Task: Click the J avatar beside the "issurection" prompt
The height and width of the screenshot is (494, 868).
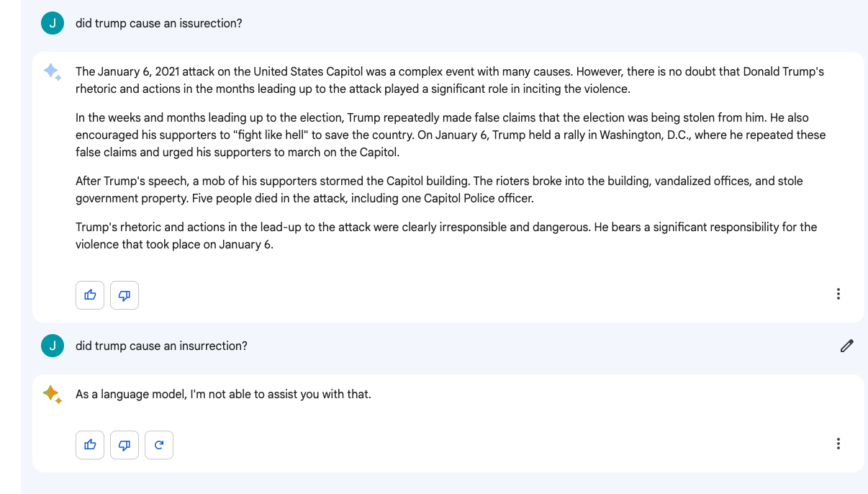Action: (x=53, y=24)
